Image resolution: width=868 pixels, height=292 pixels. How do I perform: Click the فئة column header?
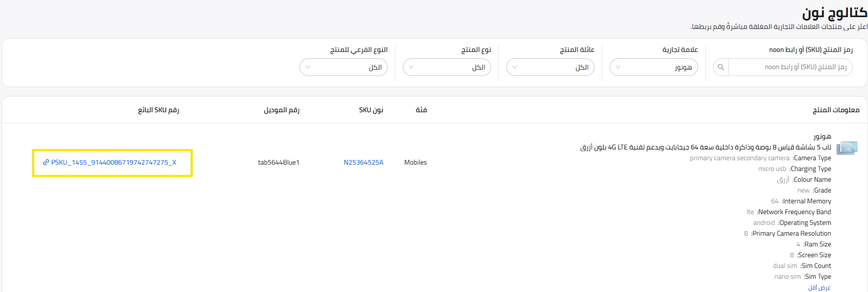421,110
